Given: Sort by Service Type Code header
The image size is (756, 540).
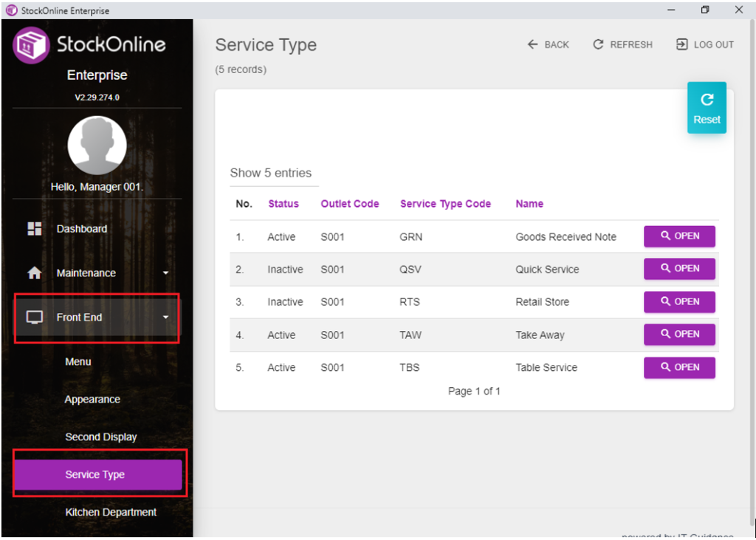Looking at the screenshot, I should [445, 204].
